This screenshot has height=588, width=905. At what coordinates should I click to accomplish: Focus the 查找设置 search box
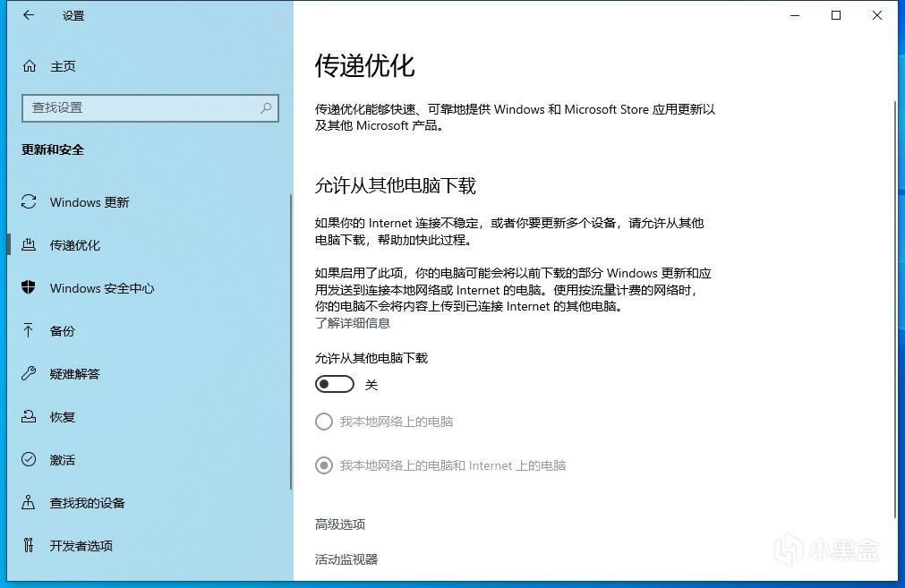point(150,108)
